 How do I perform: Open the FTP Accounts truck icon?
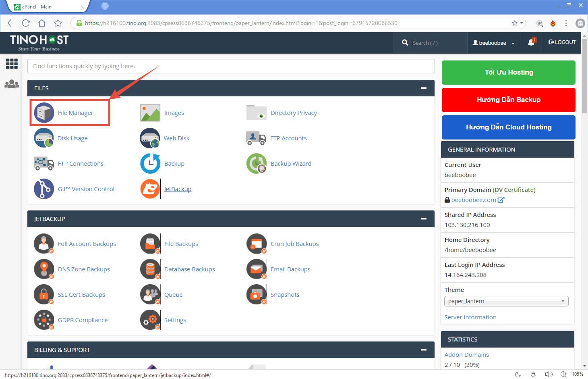(256, 138)
